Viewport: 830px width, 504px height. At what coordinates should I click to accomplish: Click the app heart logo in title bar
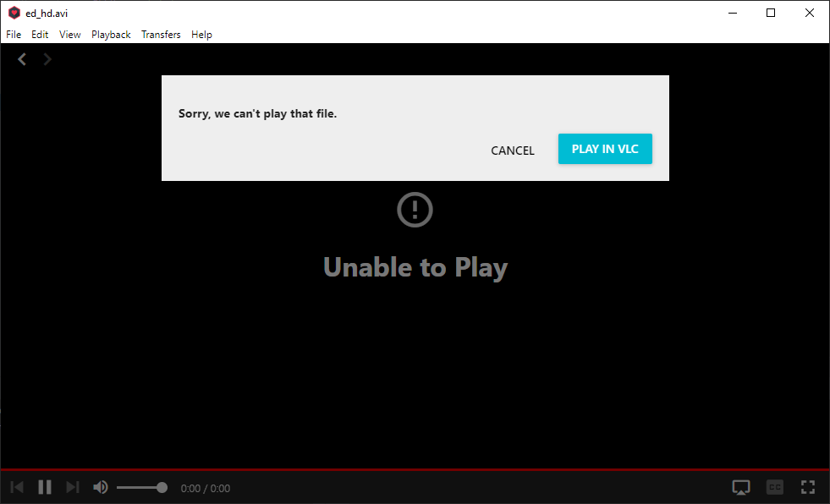point(14,13)
